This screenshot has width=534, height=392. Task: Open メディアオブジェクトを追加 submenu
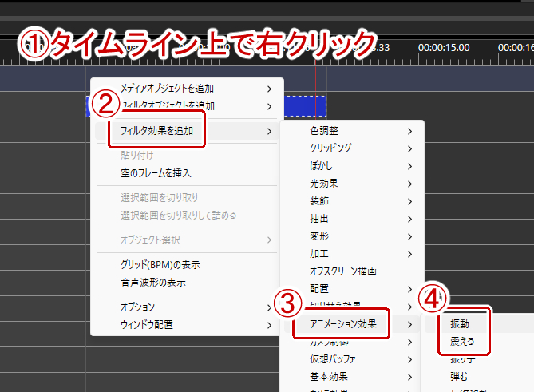(187, 89)
